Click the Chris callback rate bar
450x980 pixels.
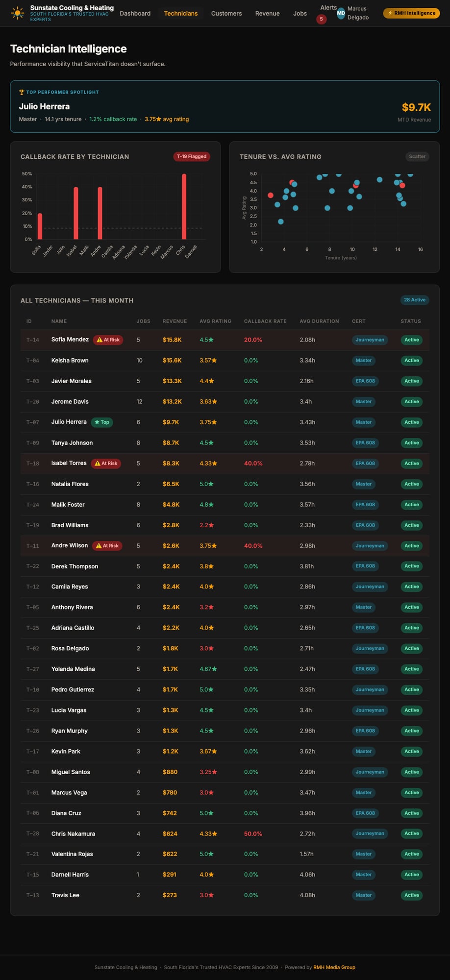coord(184,207)
